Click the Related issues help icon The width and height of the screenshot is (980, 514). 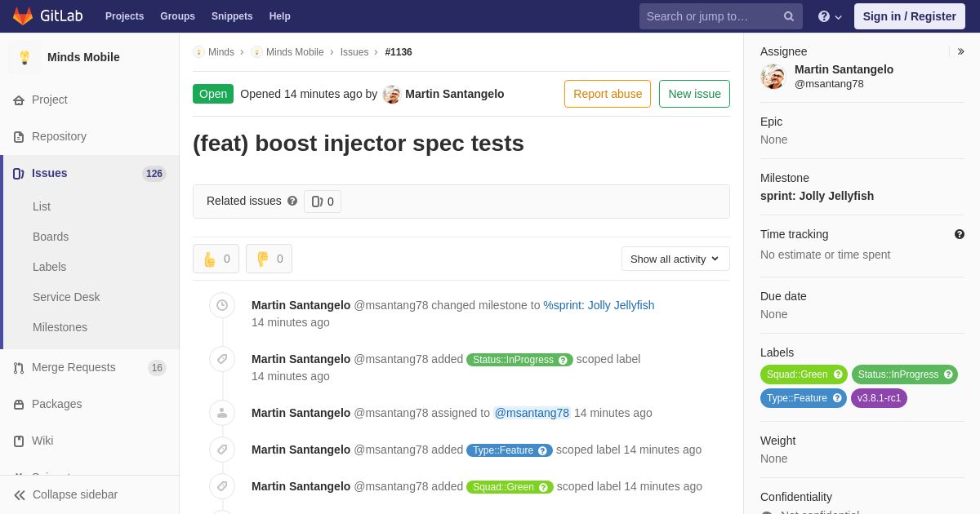(292, 201)
